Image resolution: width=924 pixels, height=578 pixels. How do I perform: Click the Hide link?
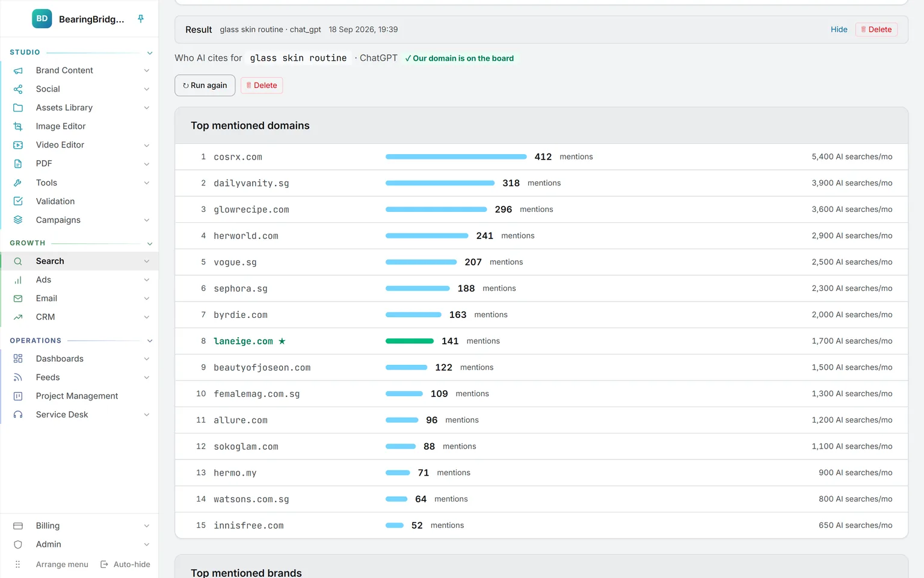(x=839, y=30)
